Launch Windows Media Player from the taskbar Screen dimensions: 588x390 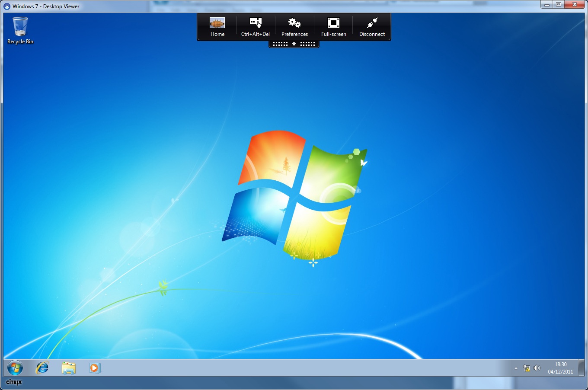pyautogui.click(x=95, y=368)
